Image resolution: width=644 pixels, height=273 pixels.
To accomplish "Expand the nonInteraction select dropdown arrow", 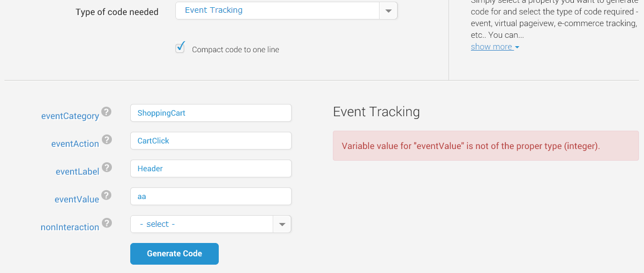I will [282, 224].
